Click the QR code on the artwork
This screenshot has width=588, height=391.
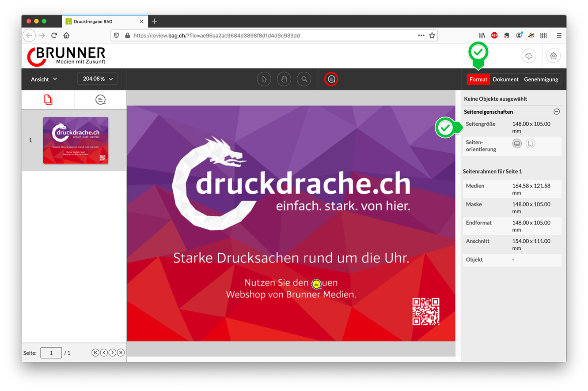[426, 312]
